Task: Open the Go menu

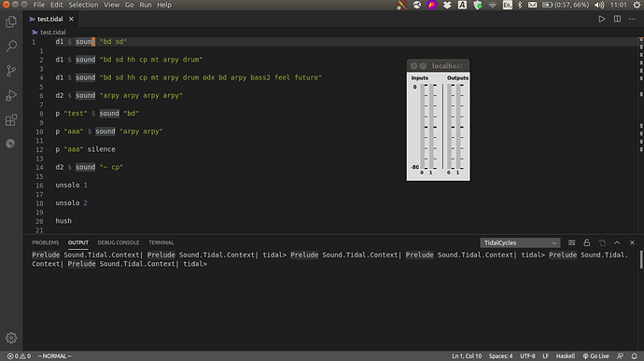Action: tap(130, 5)
